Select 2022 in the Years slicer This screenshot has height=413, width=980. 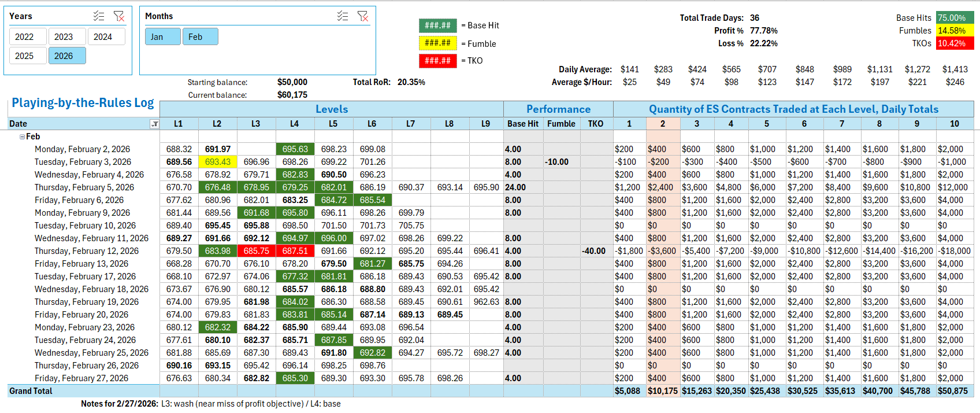[x=24, y=37]
